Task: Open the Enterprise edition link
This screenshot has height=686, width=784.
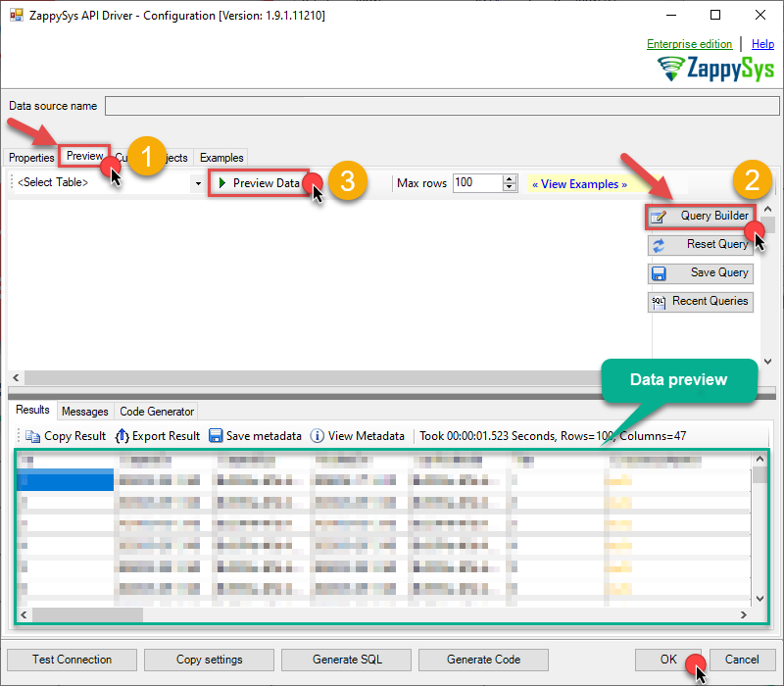Action: pyautogui.click(x=689, y=44)
